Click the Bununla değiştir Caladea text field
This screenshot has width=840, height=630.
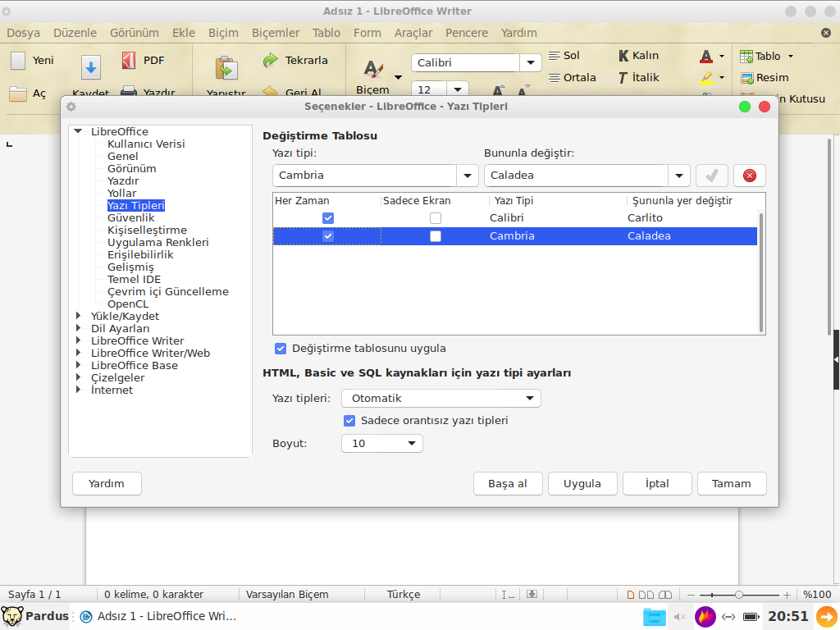[577, 176]
